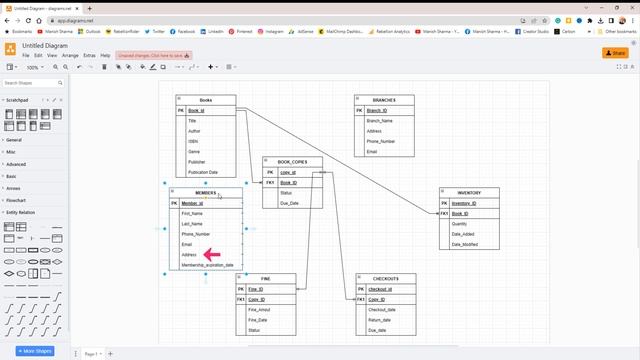The height and width of the screenshot is (360, 640).
Task: Open the Arrange menu
Action: [x=70, y=55]
